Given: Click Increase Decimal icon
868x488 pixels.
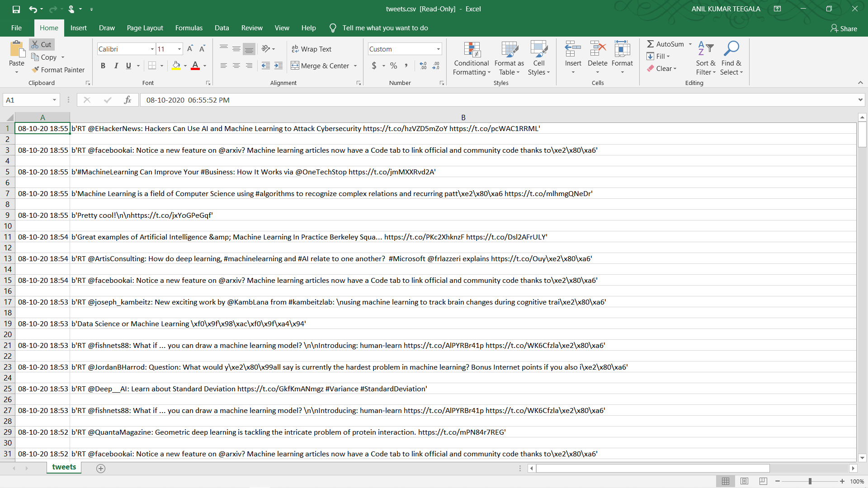Looking at the screenshot, I should point(423,66).
